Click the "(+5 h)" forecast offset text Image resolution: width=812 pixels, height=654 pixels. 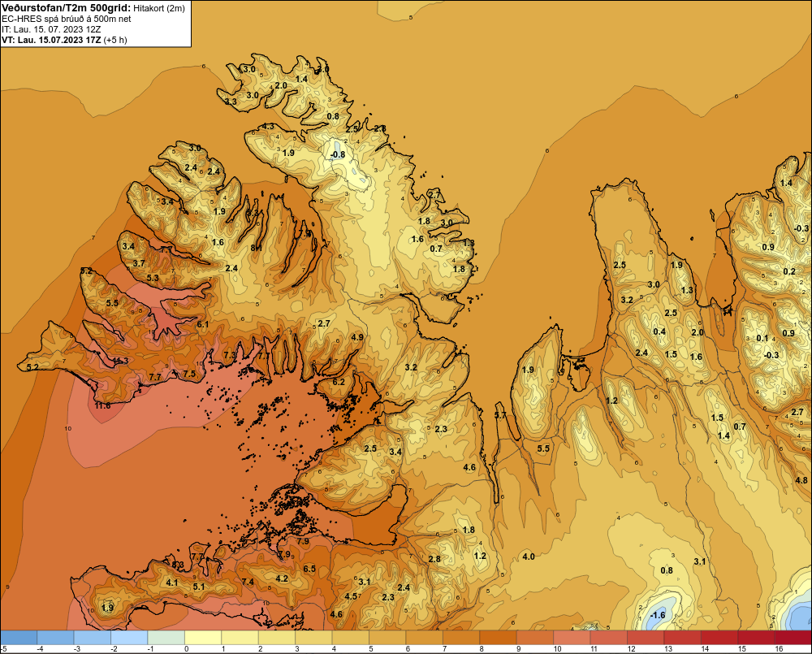pyautogui.click(x=115, y=40)
